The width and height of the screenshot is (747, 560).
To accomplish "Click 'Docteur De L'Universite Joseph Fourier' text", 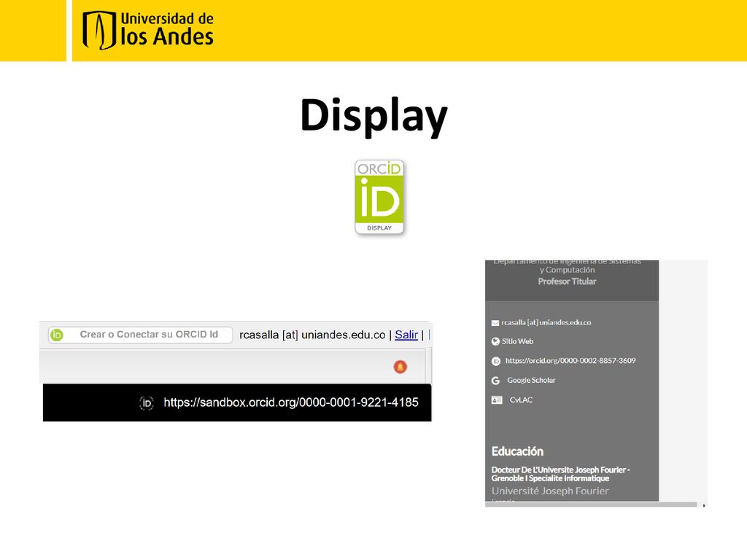I will pos(561,474).
